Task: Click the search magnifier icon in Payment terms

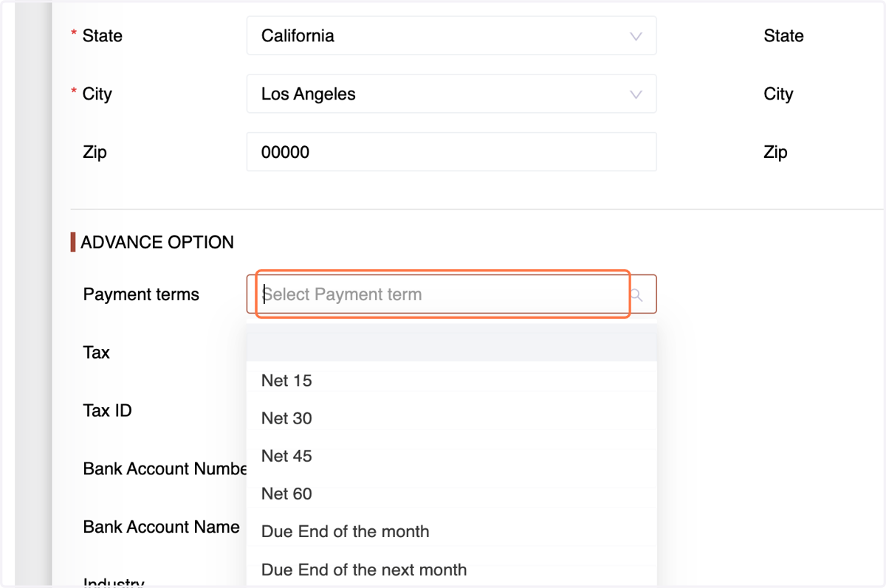Action: tap(636, 295)
